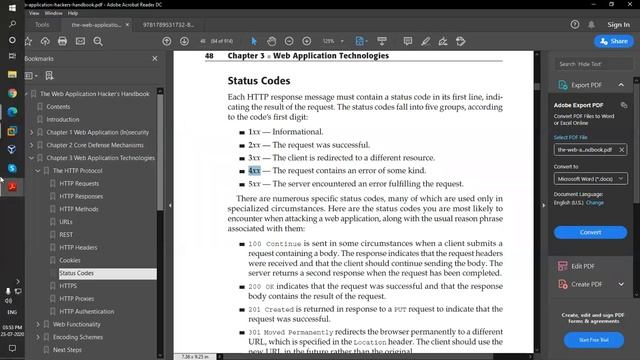640x360 pixels.
Task: Choose the selection arrow tool
Action: pyautogui.click(x=253, y=41)
